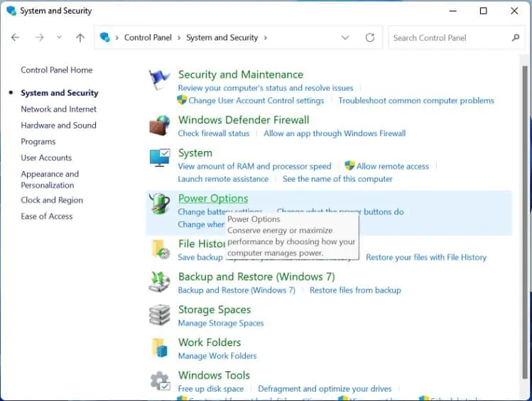The width and height of the screenshot is (532, 401).
Task: Click the Security and Maintenance flag icon
Action: pos(159,79)
